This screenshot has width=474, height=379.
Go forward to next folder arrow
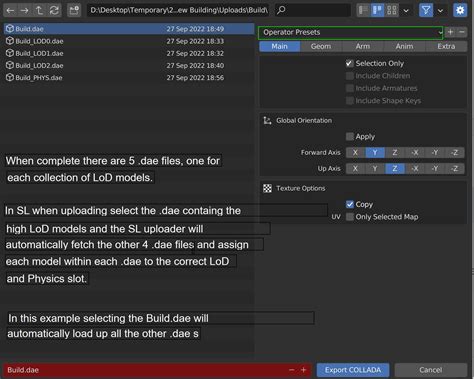(25, 10)
